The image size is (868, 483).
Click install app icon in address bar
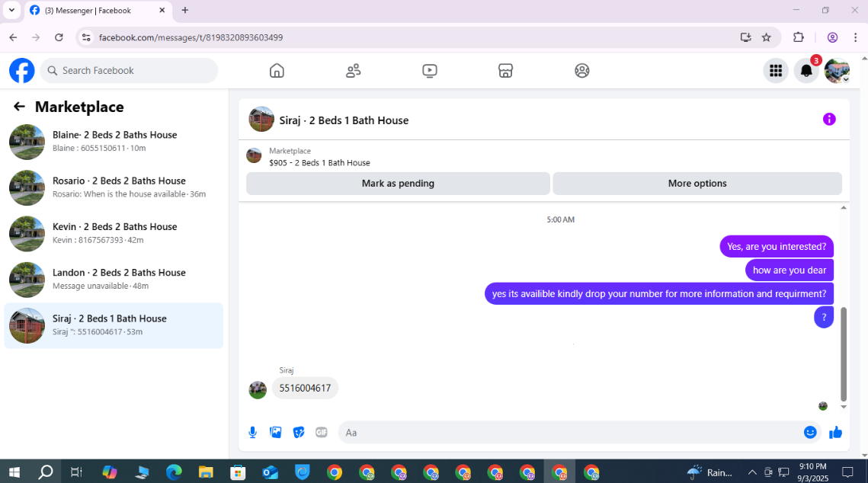pos(745,37)
